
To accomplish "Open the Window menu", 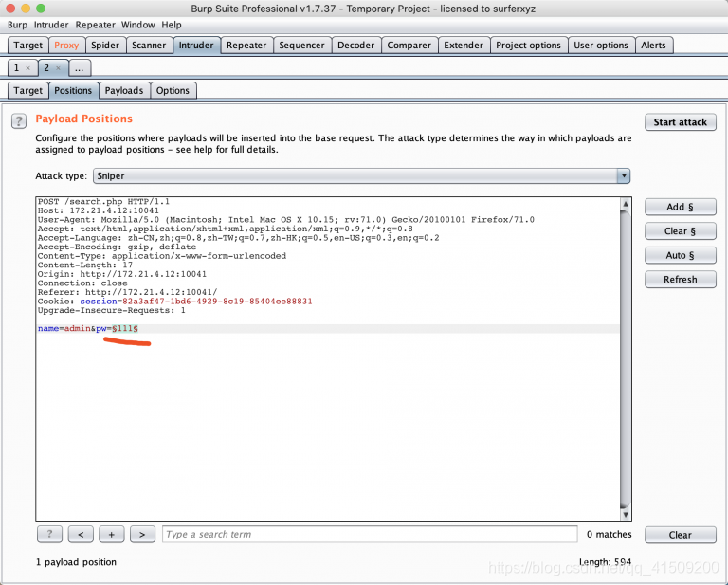I will coord(137,25).
